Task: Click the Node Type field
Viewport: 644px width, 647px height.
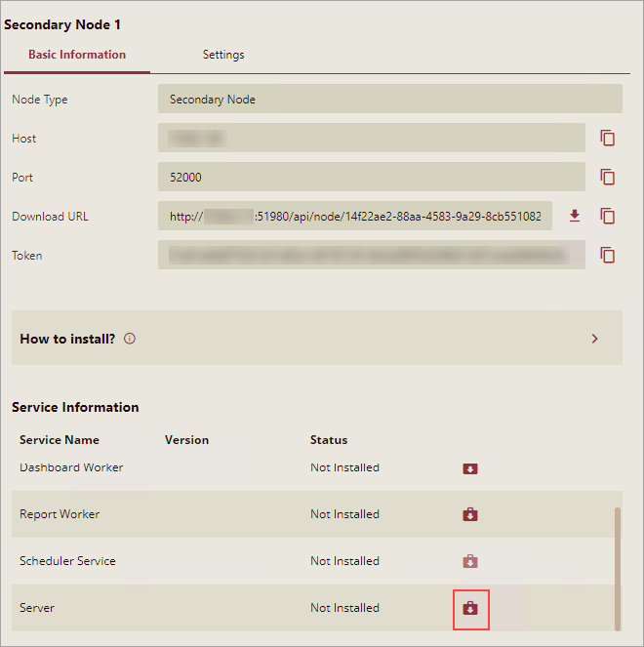Action: pyautogui.click(x=390, y=99)
